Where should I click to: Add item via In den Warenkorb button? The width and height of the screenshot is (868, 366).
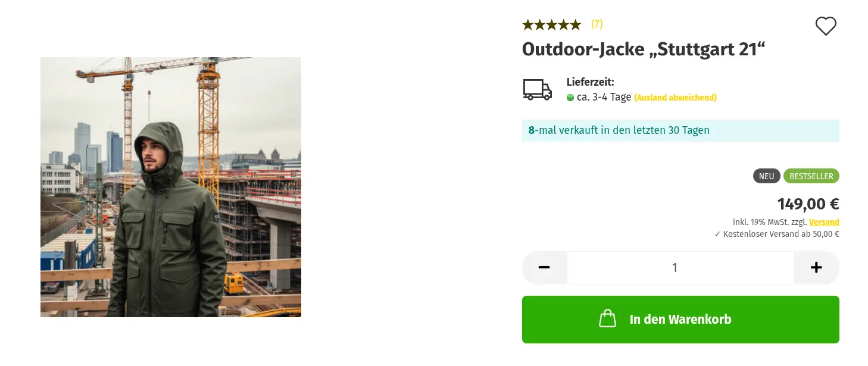point(680,320)
